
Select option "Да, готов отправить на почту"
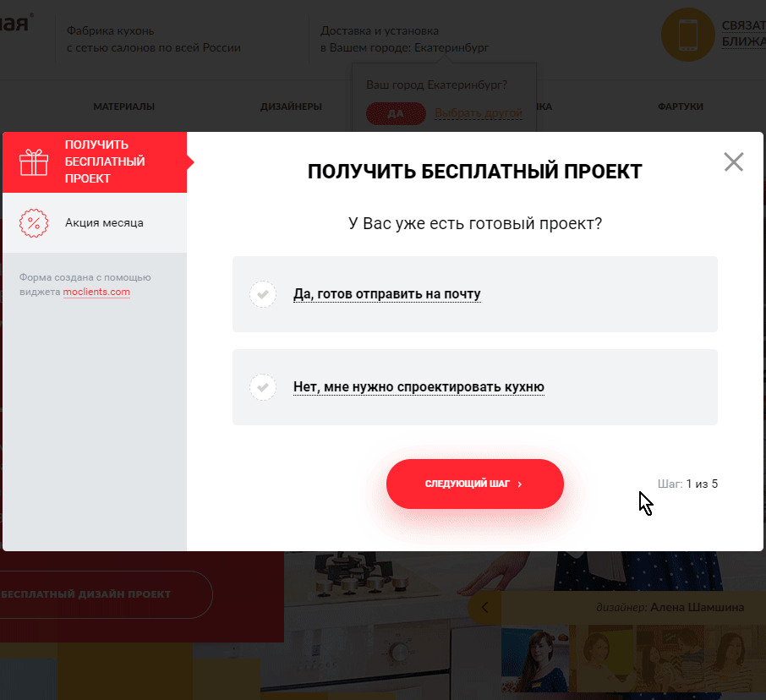pos(386,294)
